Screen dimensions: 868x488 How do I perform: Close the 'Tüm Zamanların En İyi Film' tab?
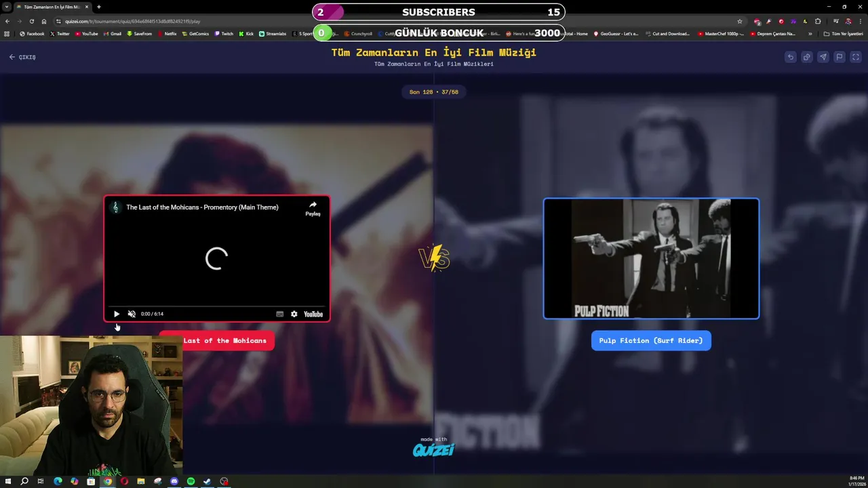(87, 7)
